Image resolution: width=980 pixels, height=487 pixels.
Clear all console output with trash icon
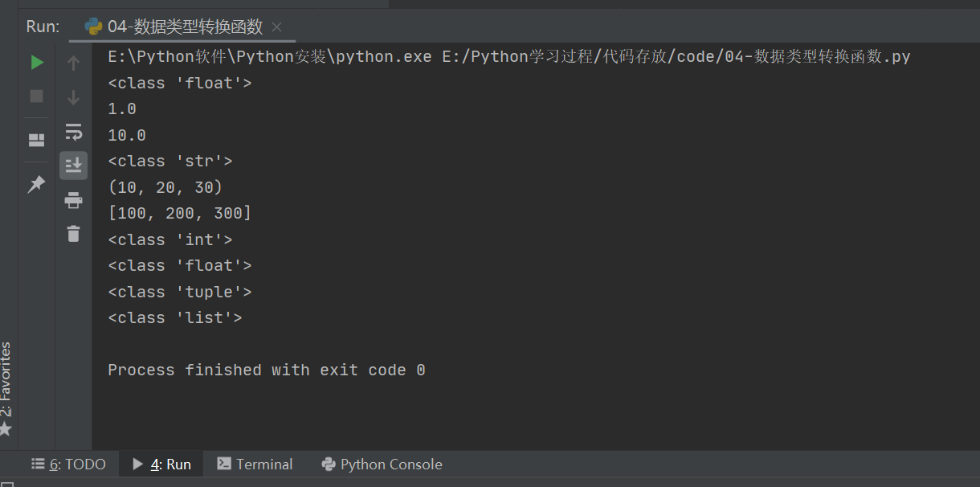point(74,234)
